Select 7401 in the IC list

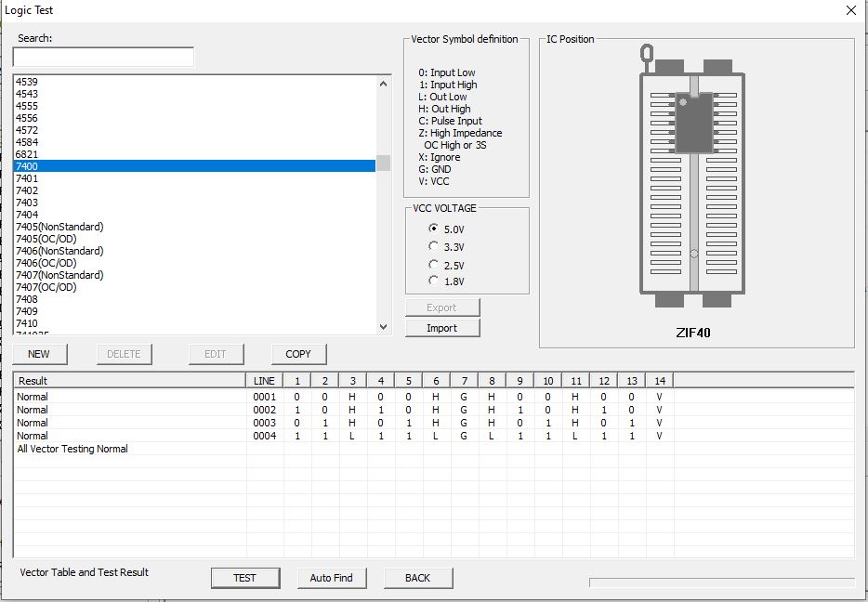coord(194,178)
